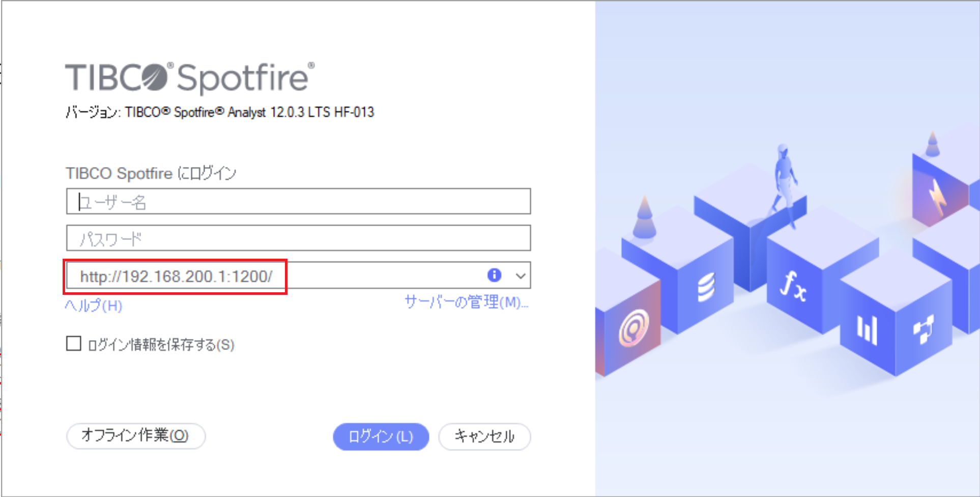Focus the パスワード input field
Screen dimensions: 980x497
(x=298, y=238)
